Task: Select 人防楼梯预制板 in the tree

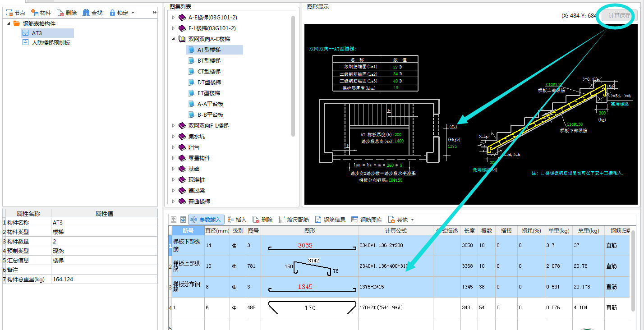Action: (51, 43)
